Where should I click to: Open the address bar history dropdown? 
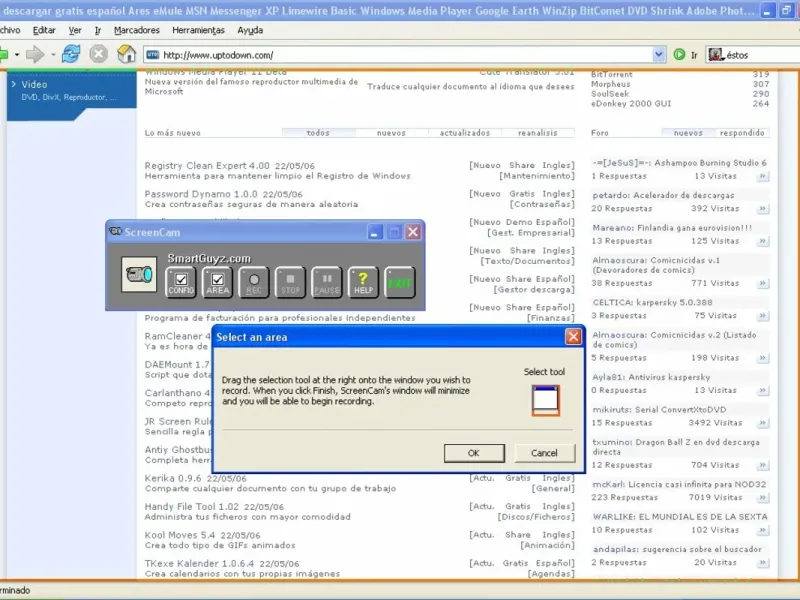(659, 55)
